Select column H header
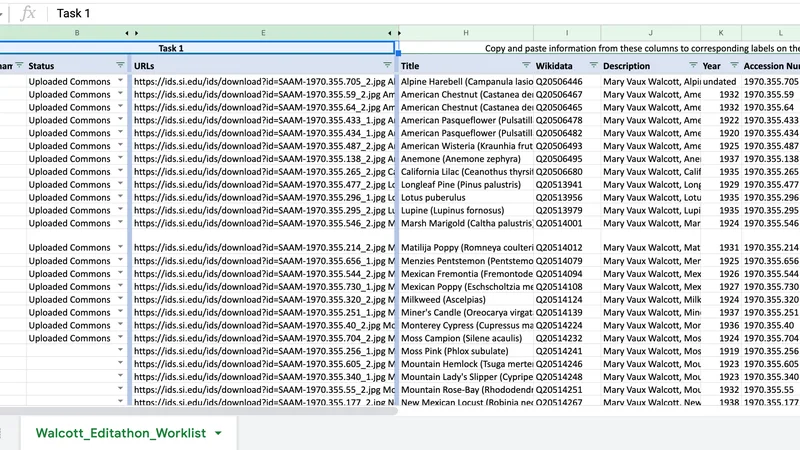The height and width of the screenshot is (450, 800). [x=466, y=33]
